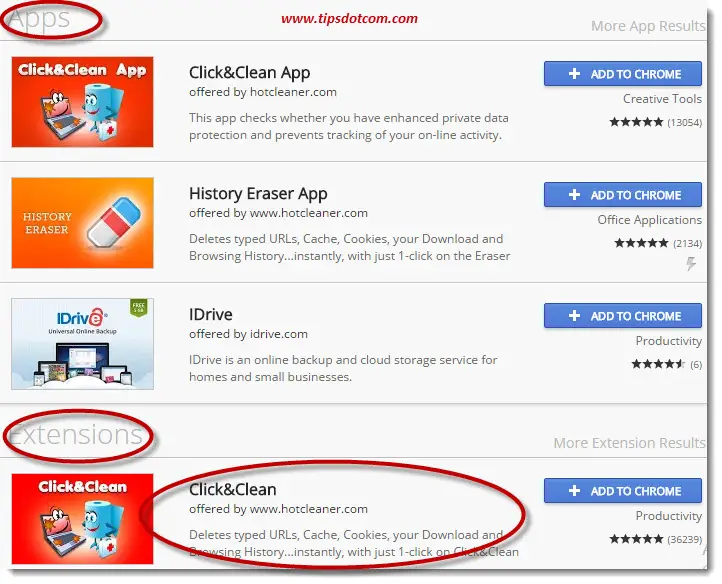
Task: Open the History Eraser app thumbnail
Action: 82,223
